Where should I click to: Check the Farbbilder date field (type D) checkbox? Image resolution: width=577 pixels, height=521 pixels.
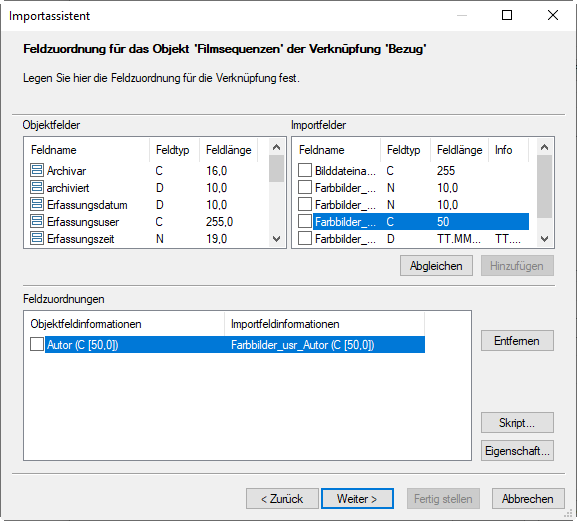point(305,238)
